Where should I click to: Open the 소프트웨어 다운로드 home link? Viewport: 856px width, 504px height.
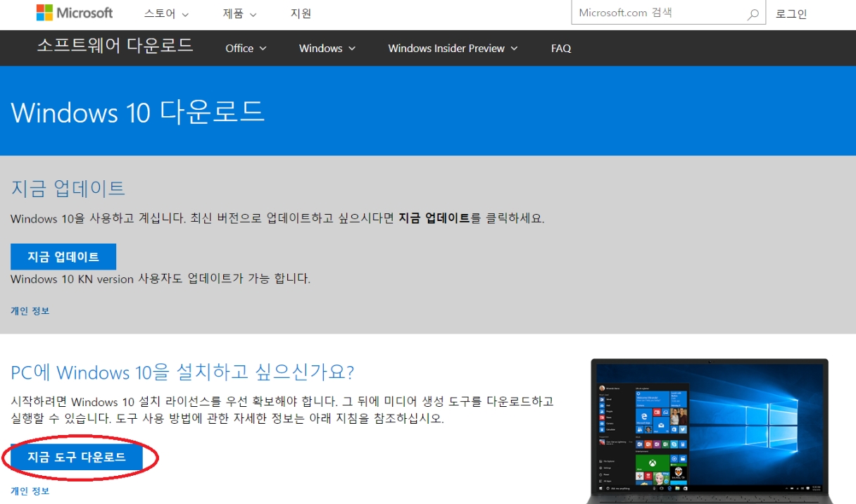[x=115, y=46]
